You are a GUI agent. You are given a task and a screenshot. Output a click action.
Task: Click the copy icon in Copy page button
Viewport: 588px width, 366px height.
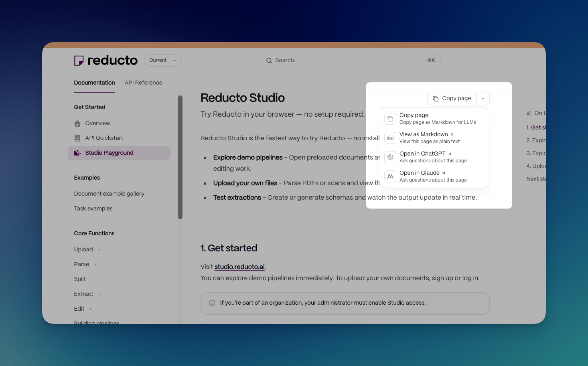pyautogui.click(x=436, y=99)
